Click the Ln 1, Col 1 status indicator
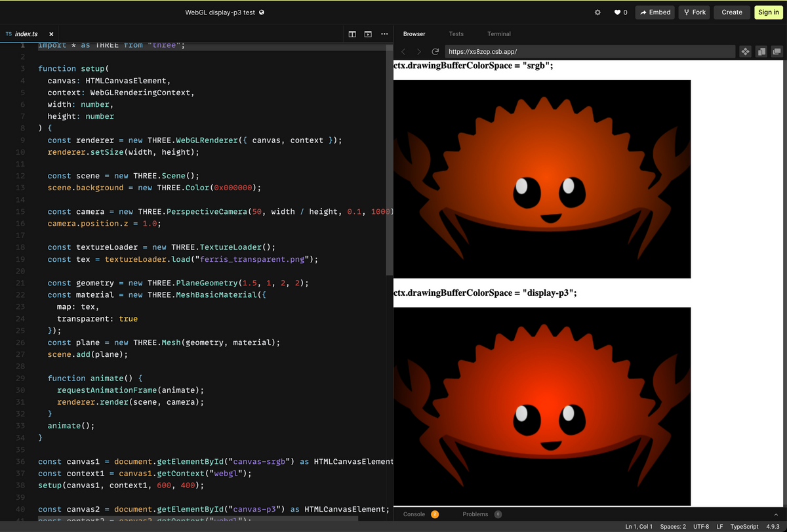Viewport: 787px width, 532px height. 639,527
